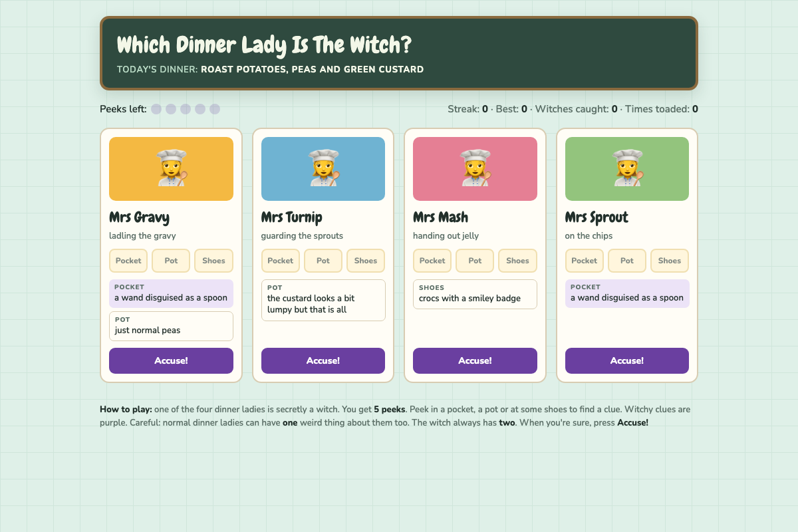Click Mrs Gravy's 'just normal peas' clue
Screen dimensions: 798x532
click(x=171, y=326)
